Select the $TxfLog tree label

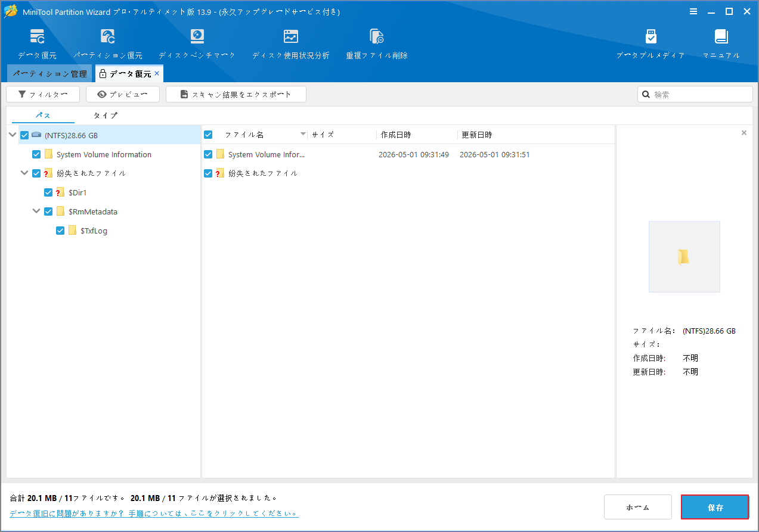tap(94, 231)
